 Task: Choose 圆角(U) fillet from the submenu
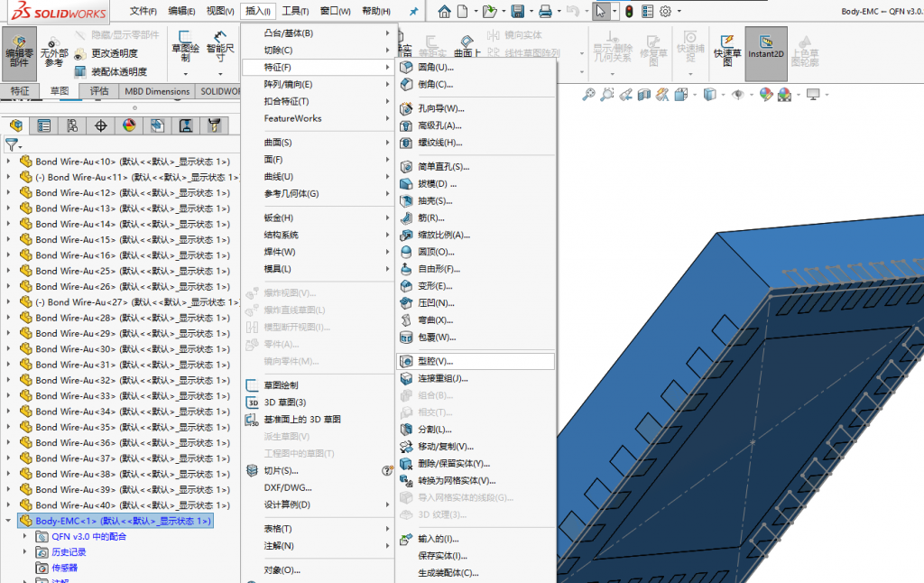[x=476, y=67]
